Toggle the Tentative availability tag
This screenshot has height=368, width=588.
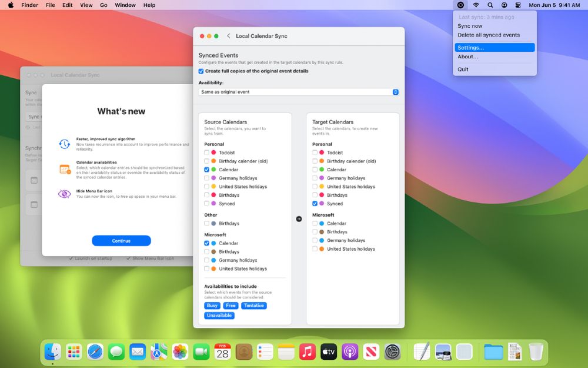(x=254, y=306)
